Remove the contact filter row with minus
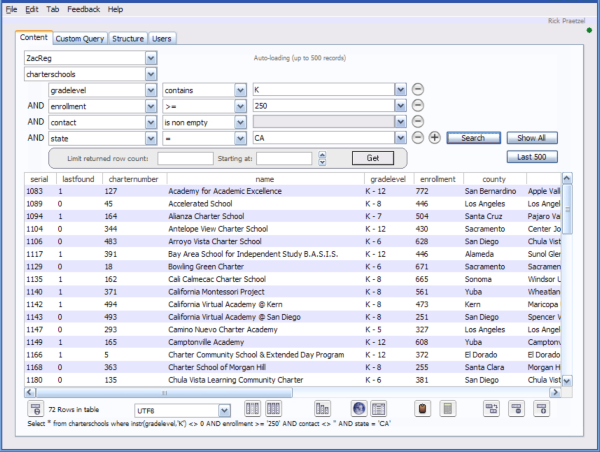Screen dimensions: 600x452 pyautogui.click(x=418, y=121)
